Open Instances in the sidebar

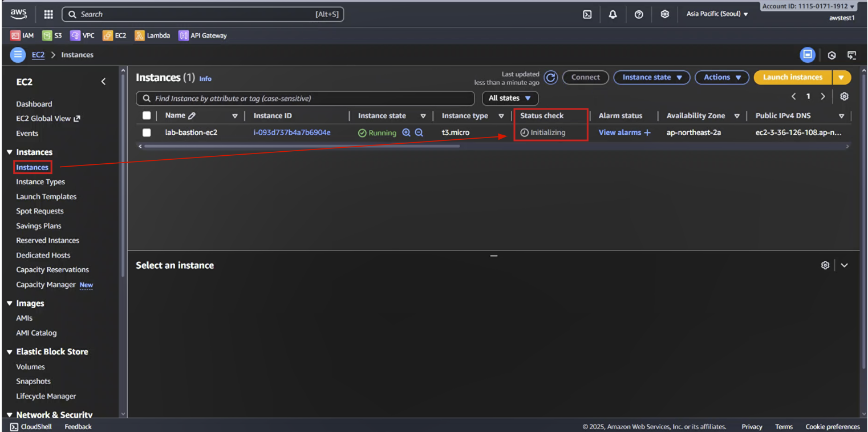coord(33,167)
